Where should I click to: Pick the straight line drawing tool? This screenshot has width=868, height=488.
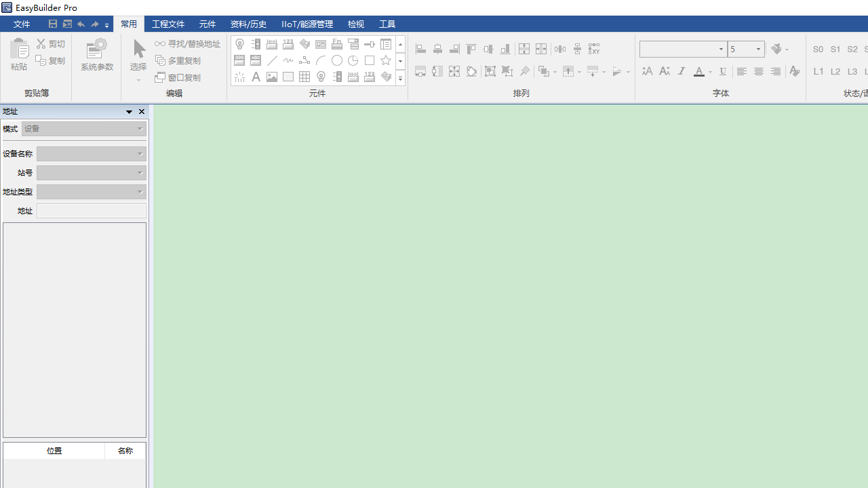pos(272,60)
